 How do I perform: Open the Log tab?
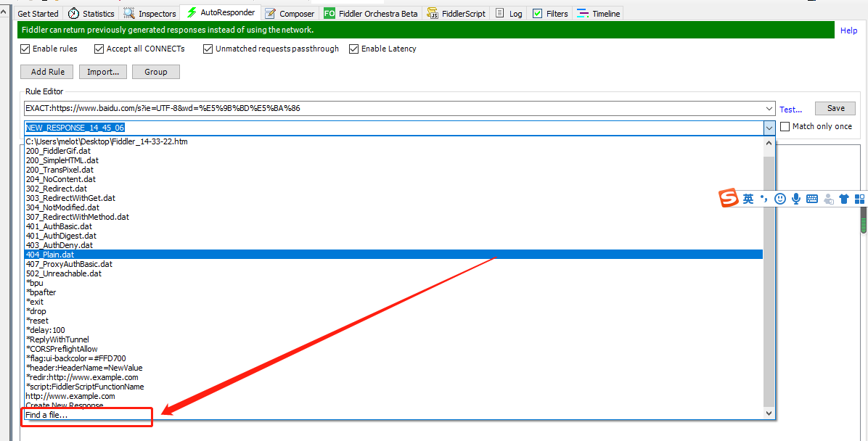click(x=509, y=13)
